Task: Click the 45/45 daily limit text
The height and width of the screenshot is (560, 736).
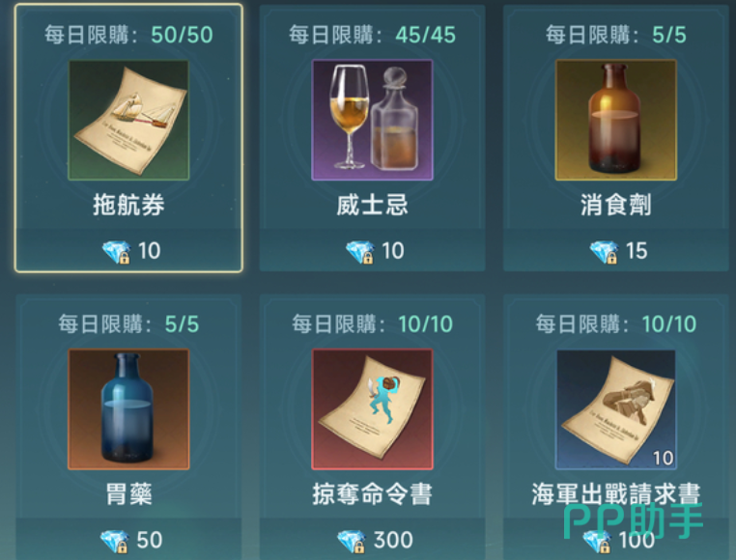Action: pyautogui.click(x=425, y=35)
